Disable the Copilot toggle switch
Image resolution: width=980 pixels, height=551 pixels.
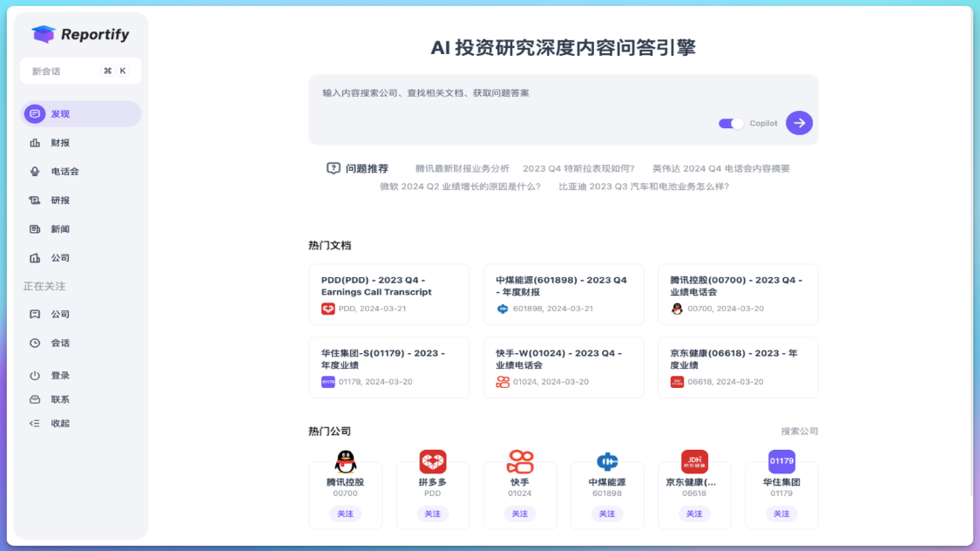[x=733, y=123]
